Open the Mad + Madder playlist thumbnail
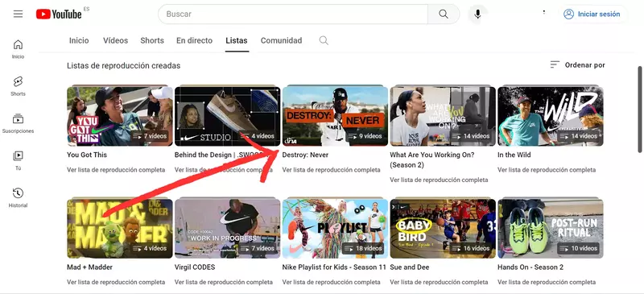Screen dimensions: 644x294 (x=120, y=228)
